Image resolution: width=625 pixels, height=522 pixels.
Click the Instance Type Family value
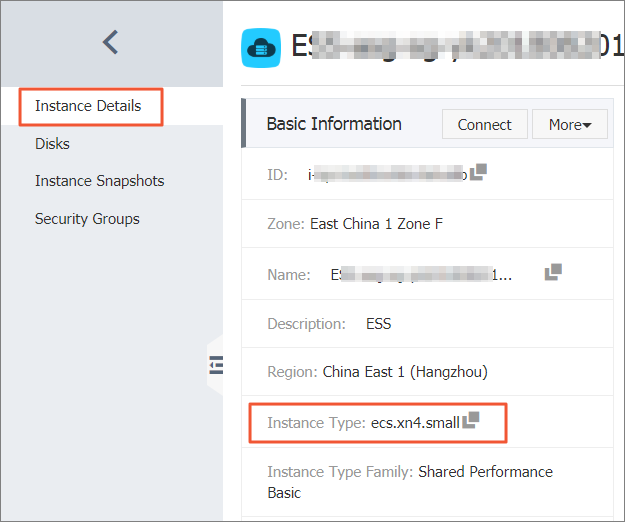pos(484,472)
